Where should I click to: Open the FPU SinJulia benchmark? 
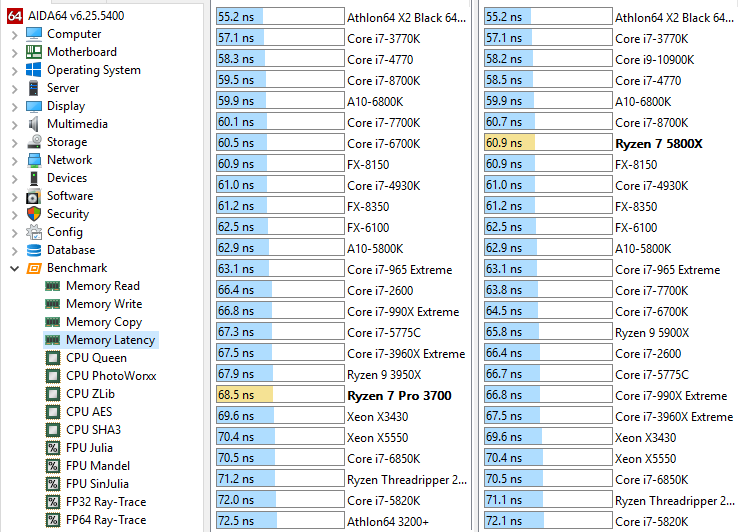pos(97,484)
